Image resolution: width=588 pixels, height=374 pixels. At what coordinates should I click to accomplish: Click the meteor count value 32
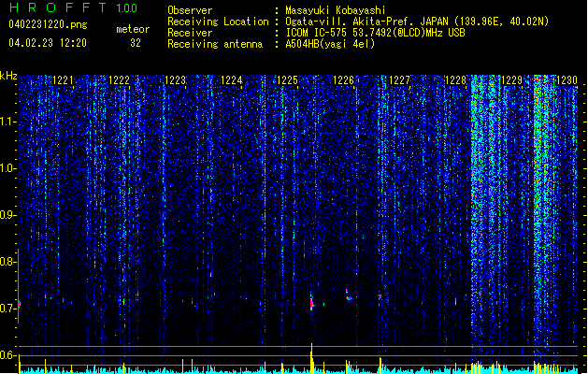tap(136, 43)
